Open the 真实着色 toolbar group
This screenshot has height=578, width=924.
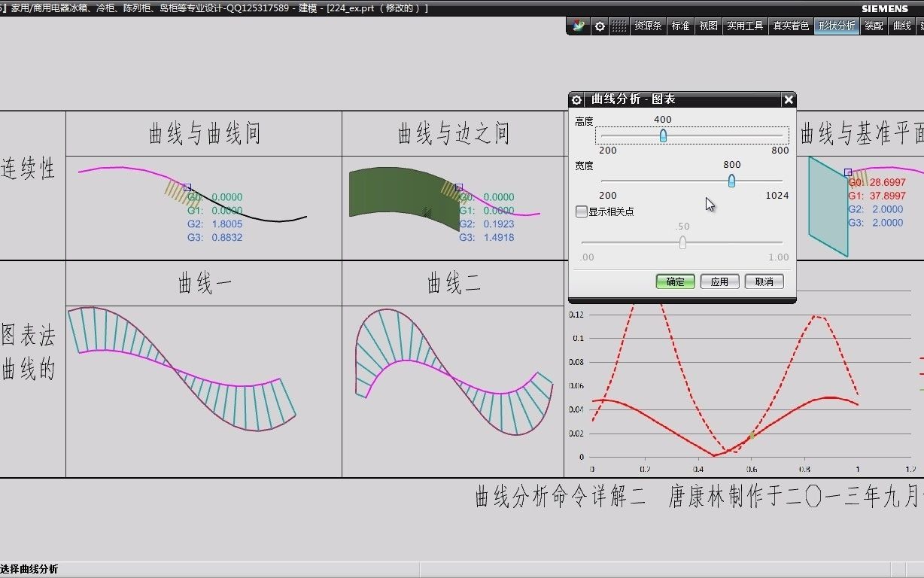pyautogui.click(x=790, y=26)
